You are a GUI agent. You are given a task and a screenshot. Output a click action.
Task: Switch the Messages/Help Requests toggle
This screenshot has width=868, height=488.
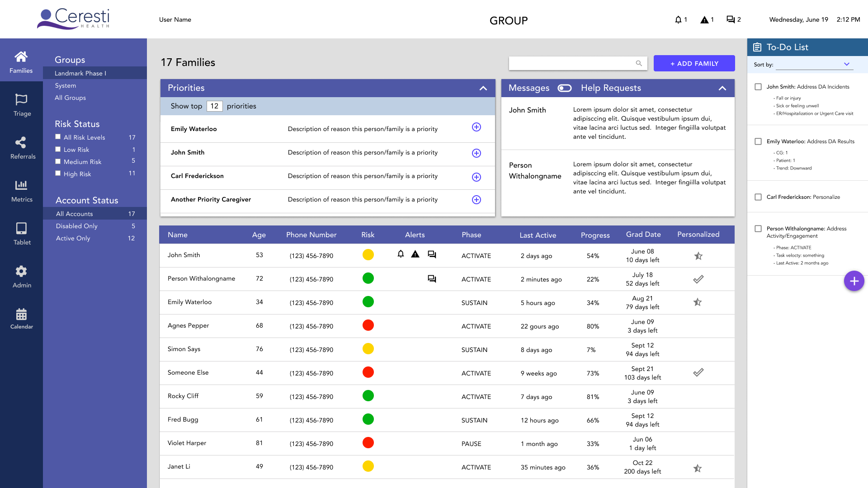[564, 88]
